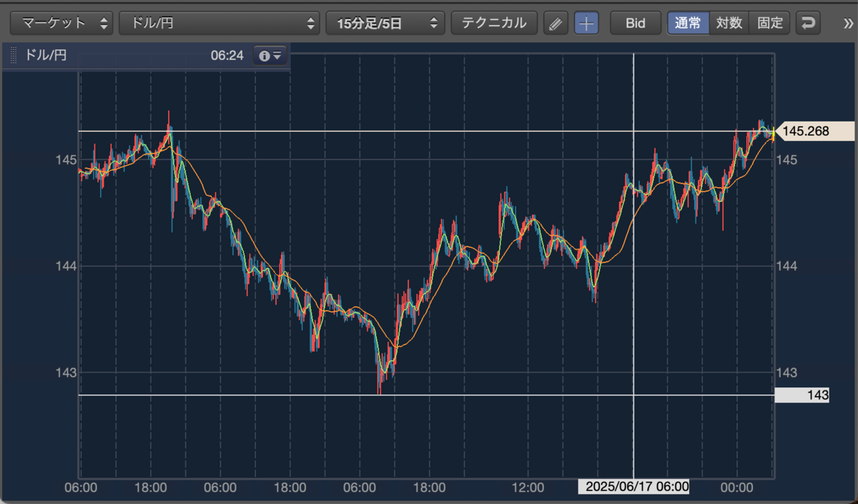Select 対数 logarithmic scale mode

coord(729,23)
